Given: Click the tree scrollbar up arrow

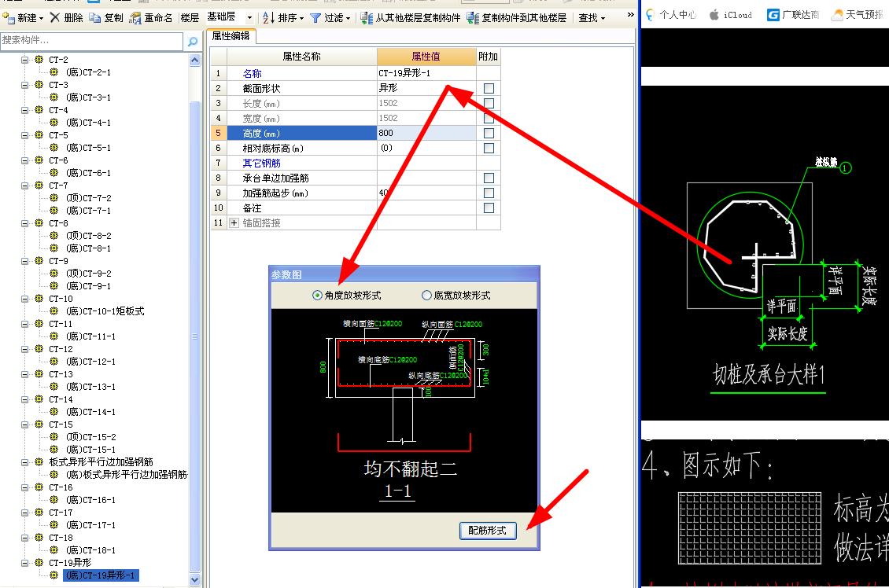Looking at the screenshot, I should pos(195,60).
